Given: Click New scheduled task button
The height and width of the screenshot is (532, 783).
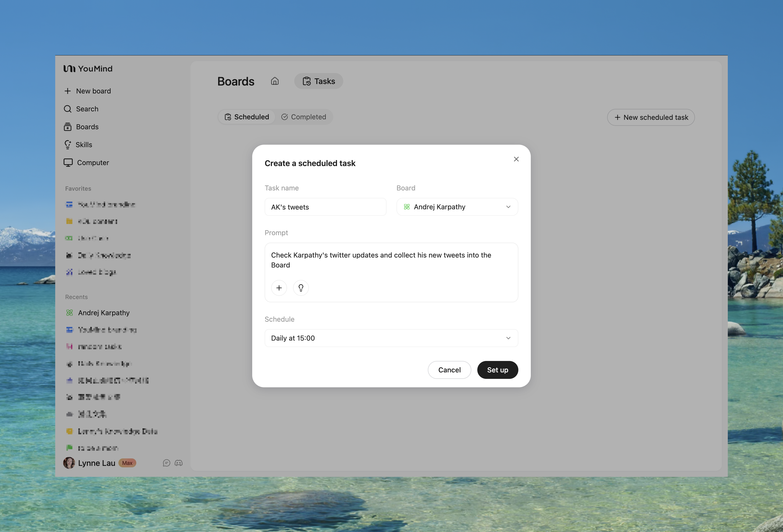Looking at the screenshot, I should pos(651,118).
